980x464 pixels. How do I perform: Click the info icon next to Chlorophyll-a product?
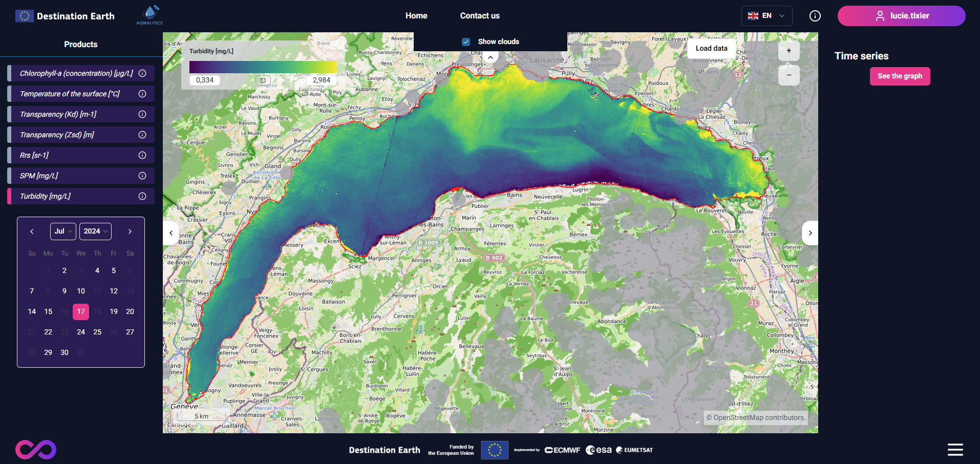coord(142,73)
